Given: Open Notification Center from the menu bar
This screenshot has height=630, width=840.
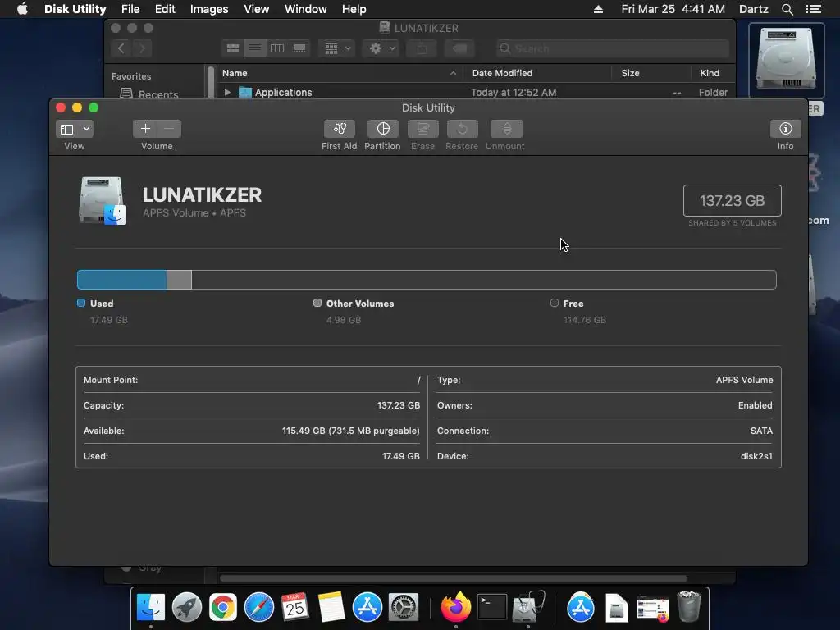Looking at the screenshot, I should [813, 9].
